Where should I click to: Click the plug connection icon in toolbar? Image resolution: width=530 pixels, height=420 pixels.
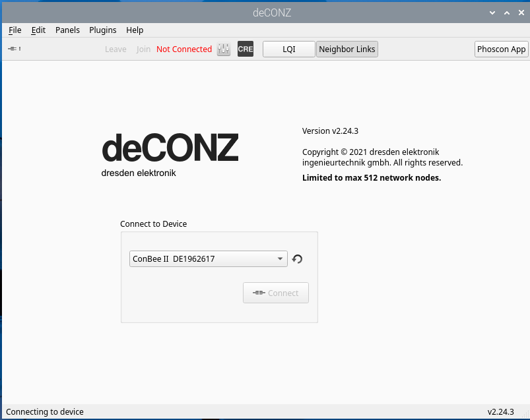15,49
